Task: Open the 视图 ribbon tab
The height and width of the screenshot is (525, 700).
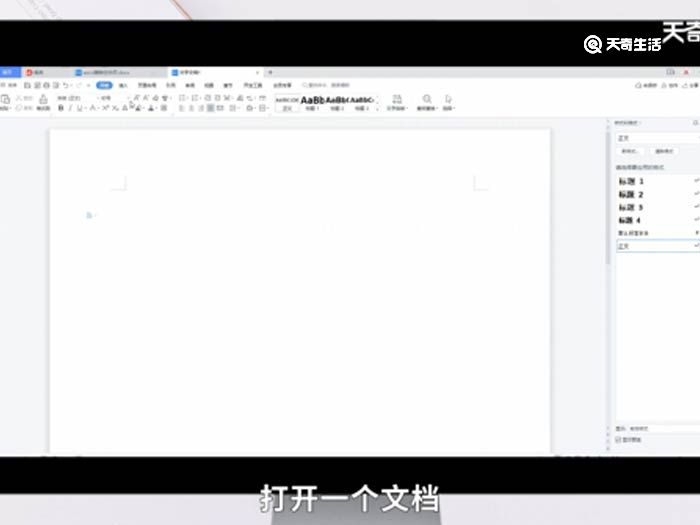Action: 209,85
